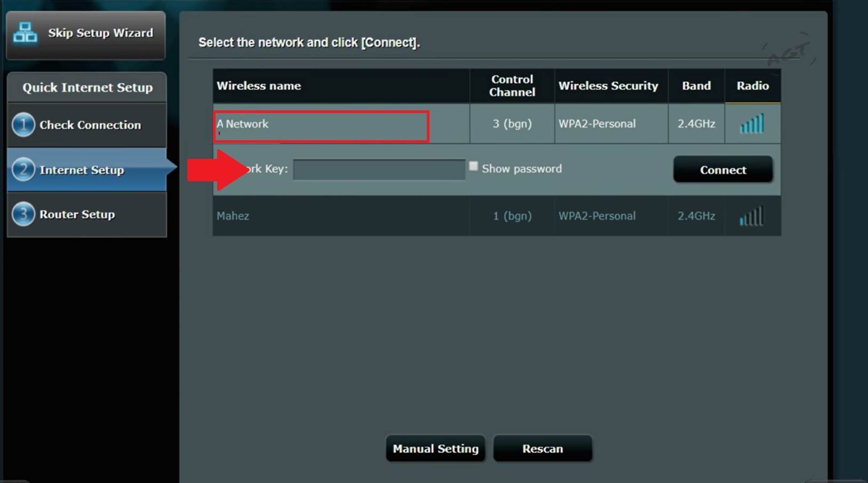Click signal strength bars for Mahez
868x483 pixels.
752,216
